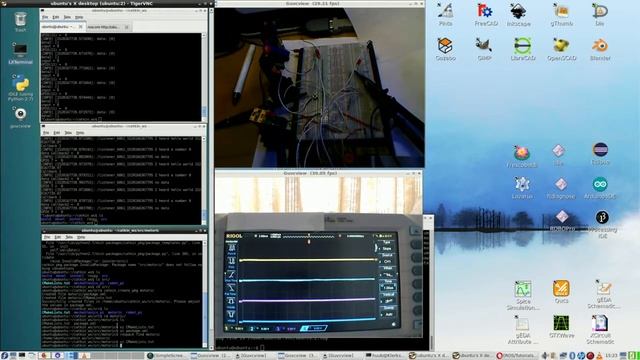Open Edit menu in top terminal
This screenshot has width=640, height=360.
(x=56, y=17)
